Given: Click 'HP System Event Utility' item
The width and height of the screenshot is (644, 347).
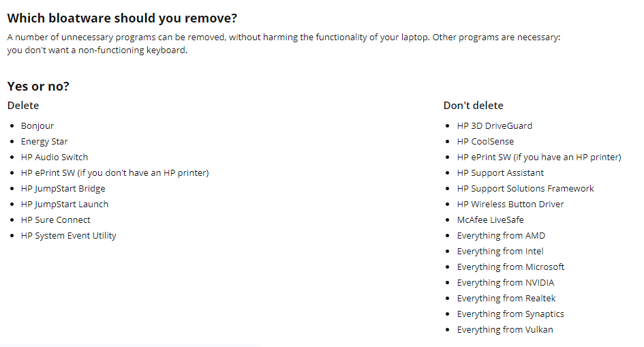Looking at the screenshot, I should coord(69,235).
